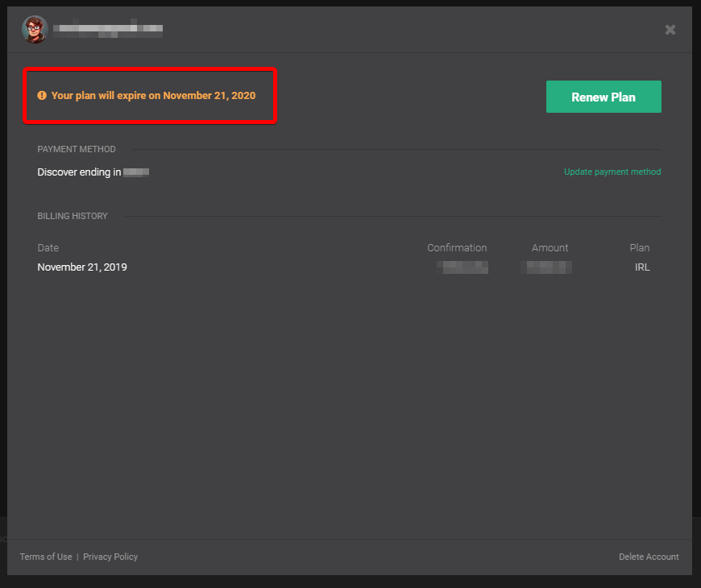Click the BILLING HISTORY heading

tap(73, 216)
